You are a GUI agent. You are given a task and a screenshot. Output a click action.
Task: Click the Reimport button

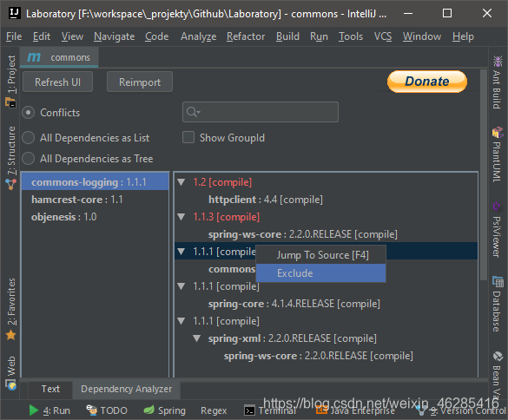pyautogui.click(x=140, y=82)
